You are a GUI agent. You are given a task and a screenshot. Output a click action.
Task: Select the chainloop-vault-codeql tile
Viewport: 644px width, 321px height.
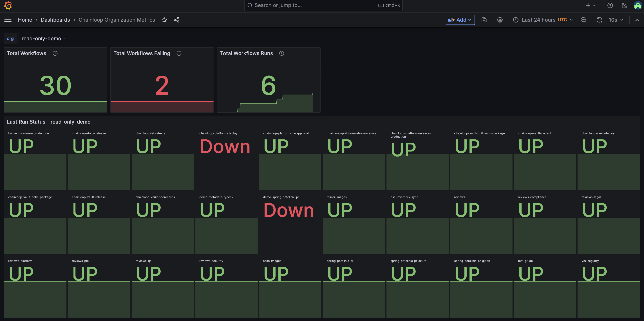click(x=545, y=160)
